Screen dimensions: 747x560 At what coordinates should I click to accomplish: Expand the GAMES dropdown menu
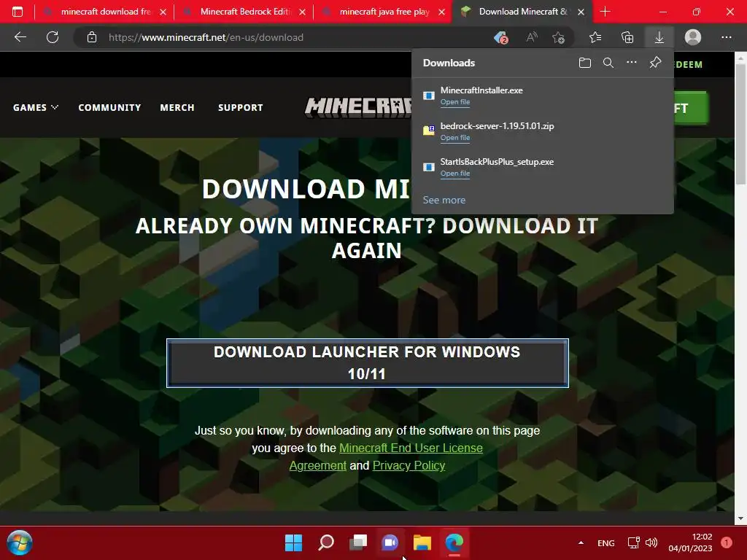36,108
